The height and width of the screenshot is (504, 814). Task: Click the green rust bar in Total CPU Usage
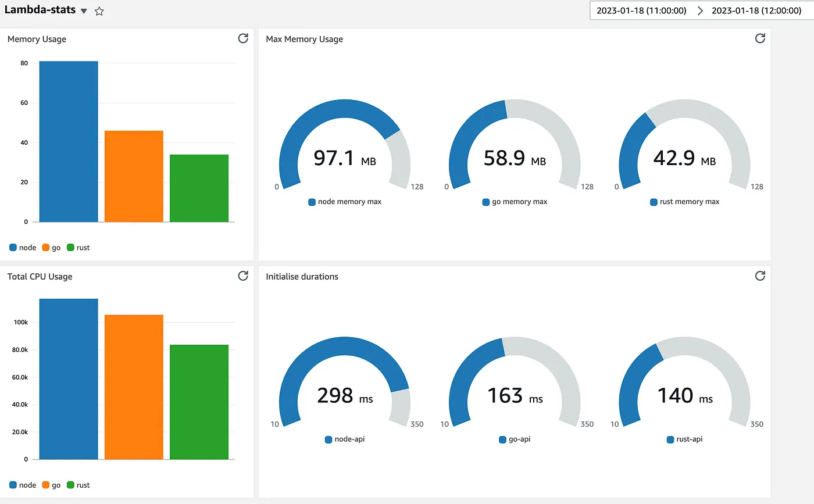(199, 402)
